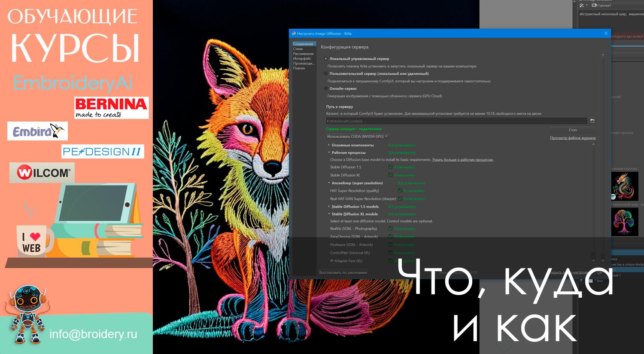Open the CUDA (NVIDIA GPU) backend dropdown
The image size is (644, 354).
[357, 137]
